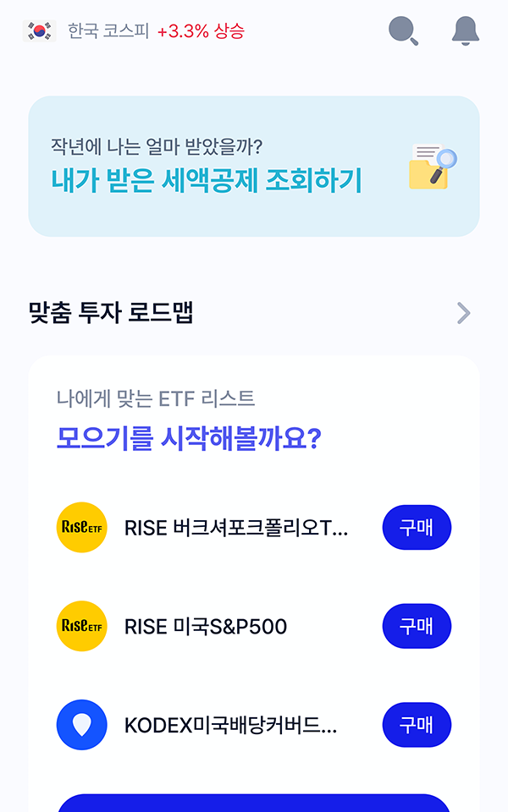Tap the Korean flag icon
The width and height of the screenshot is (508, 812).
tap(39, 32)
